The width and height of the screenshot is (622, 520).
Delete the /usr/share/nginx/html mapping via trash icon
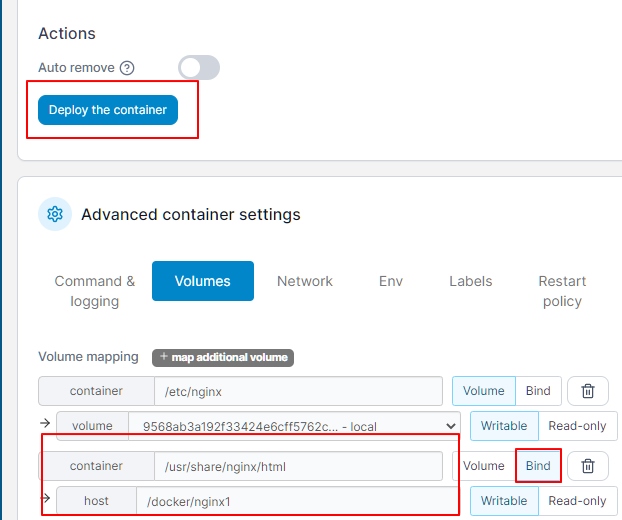coord(587,466)
